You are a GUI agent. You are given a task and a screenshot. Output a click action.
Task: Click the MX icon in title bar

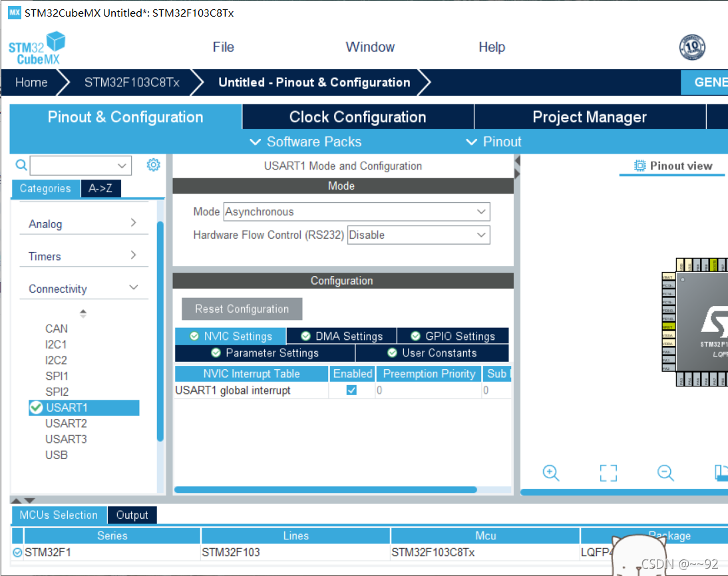(x=15, y=13)
